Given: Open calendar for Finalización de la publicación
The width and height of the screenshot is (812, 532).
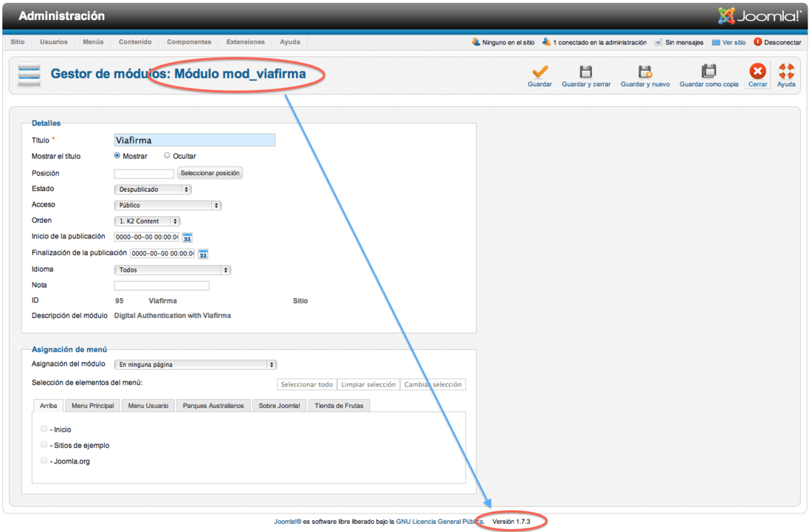Looking at the screenshot, I should (203, 254).
